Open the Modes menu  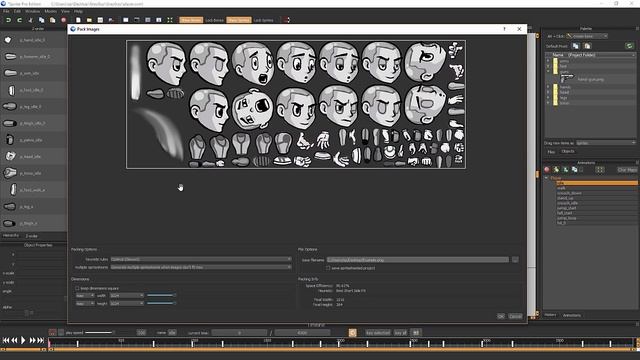[51, 11]
